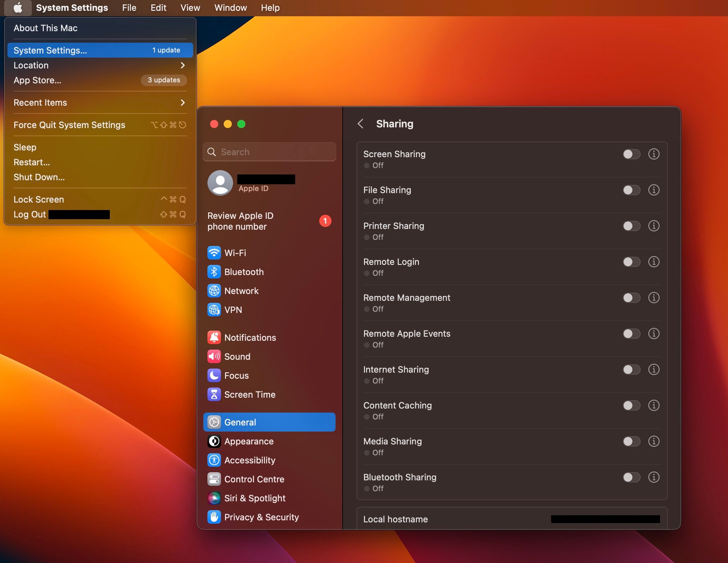The image size is (728, 563).
Task: Open Siri & Spotlight settings
Action: pos(255,498)
